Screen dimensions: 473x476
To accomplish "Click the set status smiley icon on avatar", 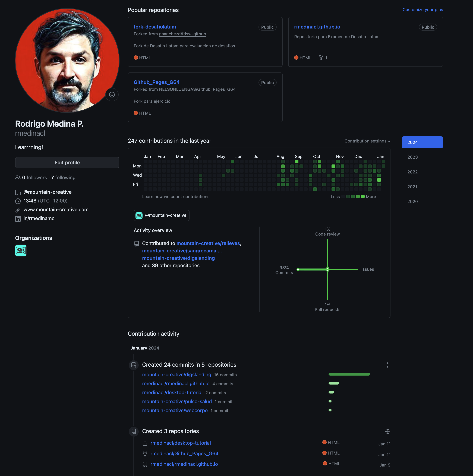I will point(112,95).
